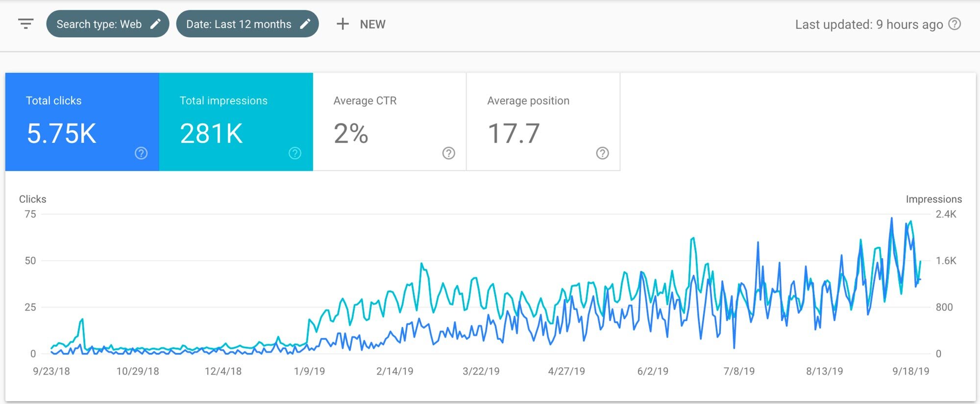Viewport: 980px width, 404px height.
Task: Open help icon beside Last updated
Action: click(955, 24)
